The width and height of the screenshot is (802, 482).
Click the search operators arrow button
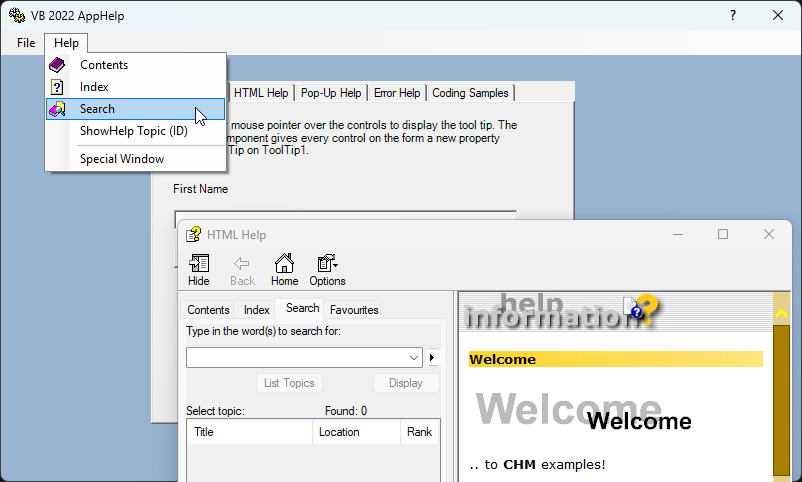pos(432,357)
